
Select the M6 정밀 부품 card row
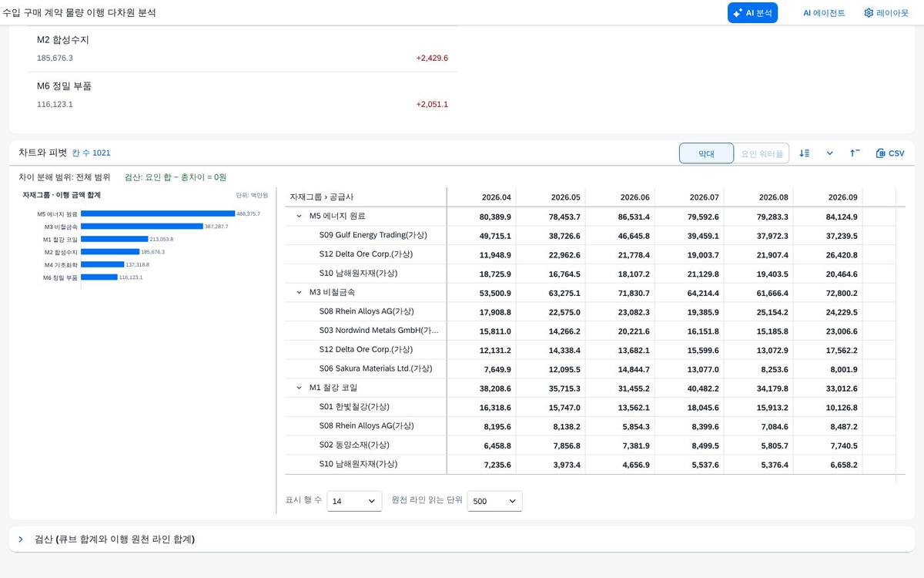pyautogui.click(x=243, y=95)
